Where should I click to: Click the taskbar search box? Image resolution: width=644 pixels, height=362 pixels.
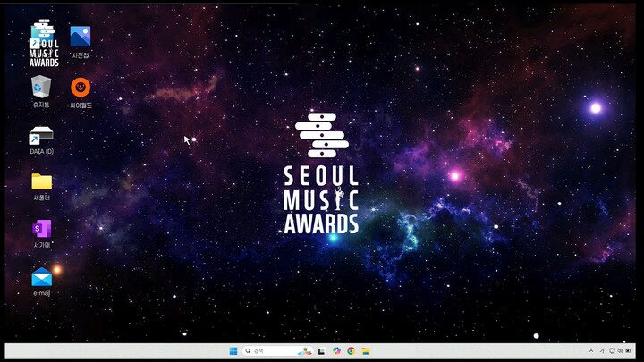coord(267,351)
